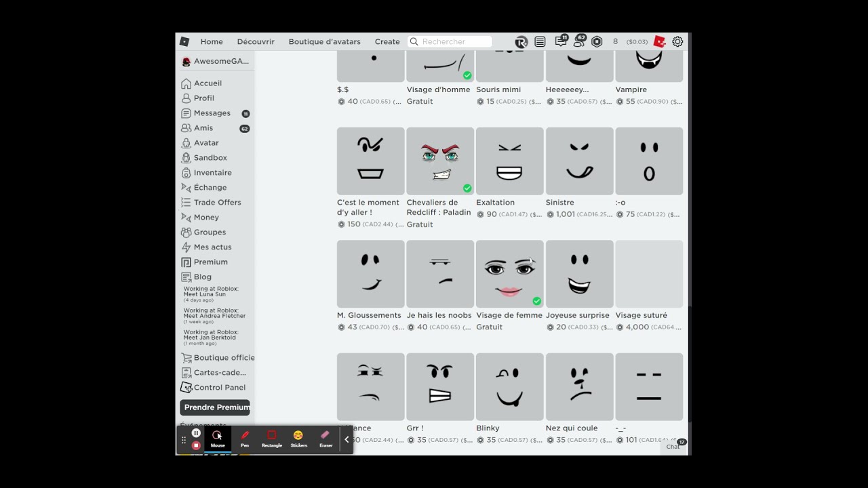Select the Pen annotation tool

tap(245, 439)
